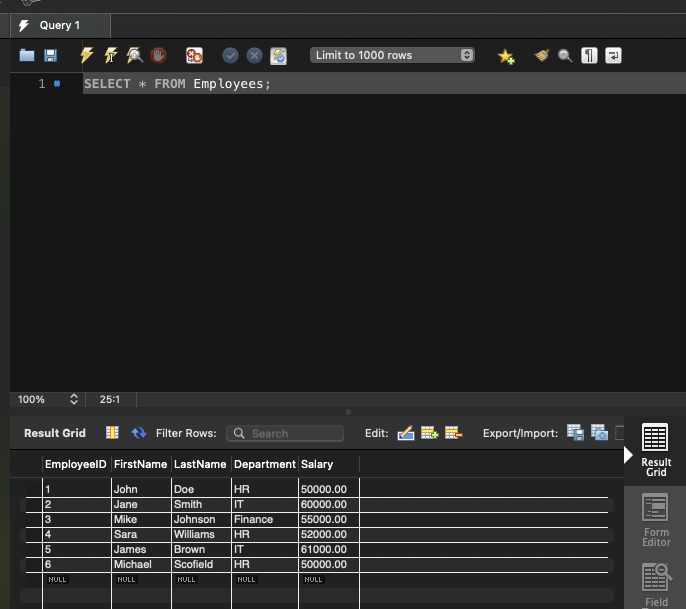The height and width of the screenshot is (609, 686).
Task: Stop query with the red hand icon
Action: (158, 56)
